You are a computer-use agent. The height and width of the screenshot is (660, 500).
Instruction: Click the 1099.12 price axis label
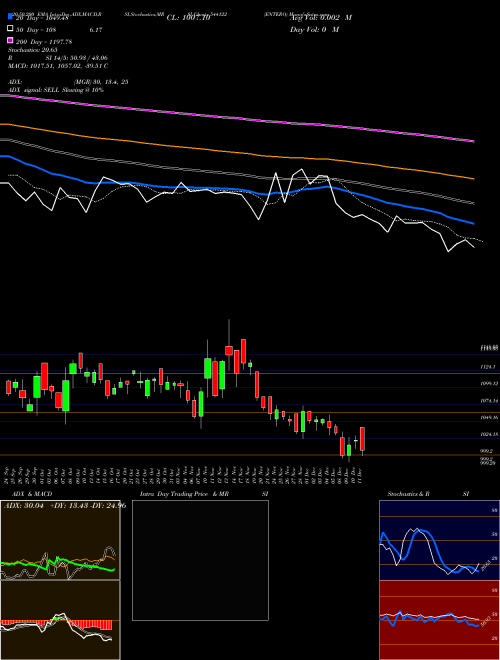point(489,384)
